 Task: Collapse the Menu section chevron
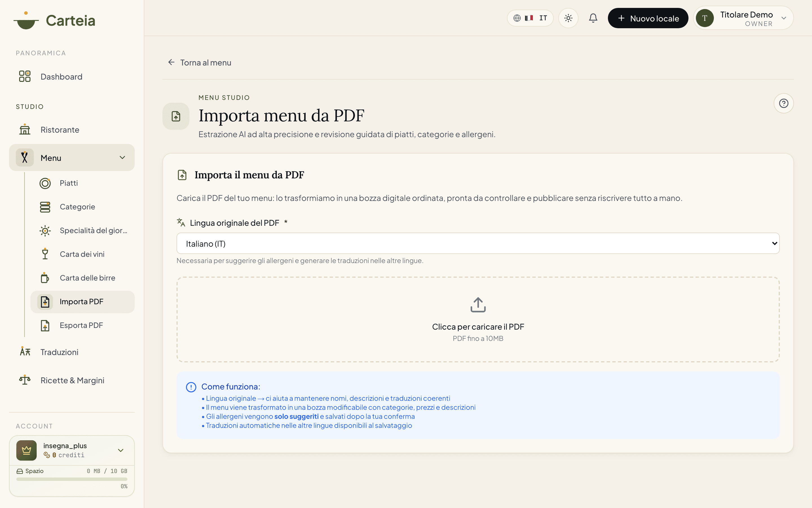tap(122, 157)
